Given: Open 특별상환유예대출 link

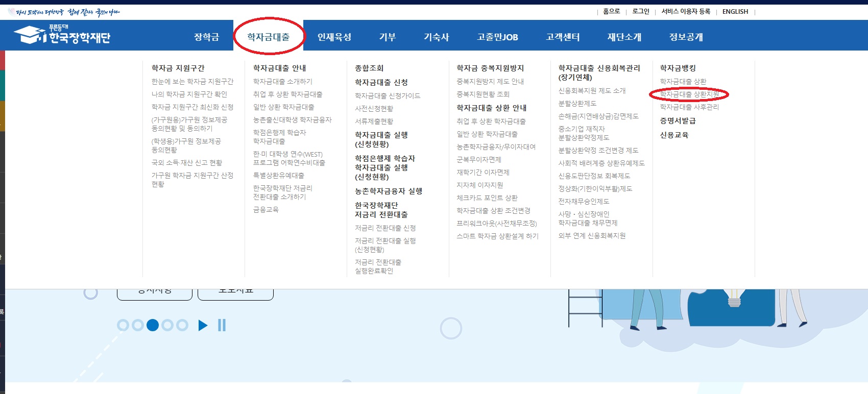Looking at the screenshot, I should coord(278,175).
